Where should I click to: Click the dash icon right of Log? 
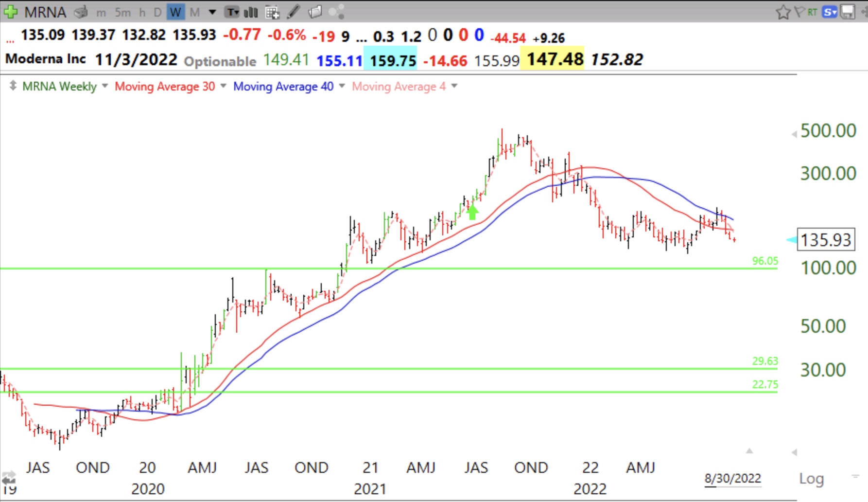point(855,476)
